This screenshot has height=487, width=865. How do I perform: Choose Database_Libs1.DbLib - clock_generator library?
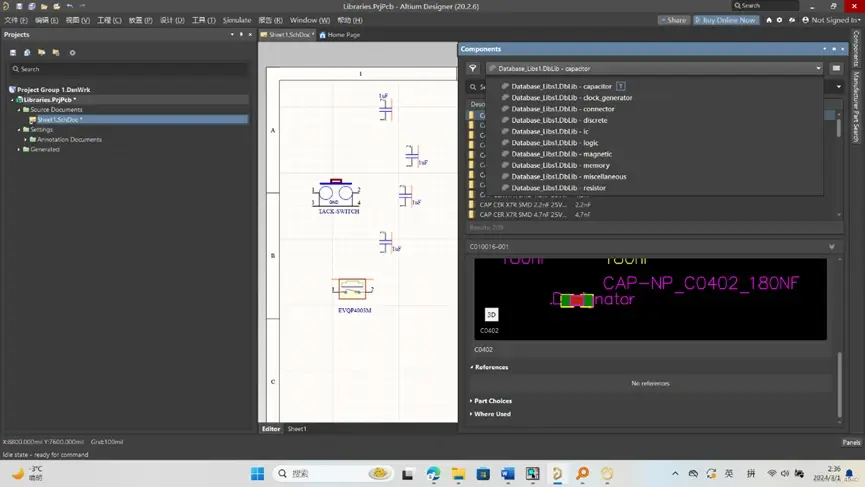(x=571, y=98)
